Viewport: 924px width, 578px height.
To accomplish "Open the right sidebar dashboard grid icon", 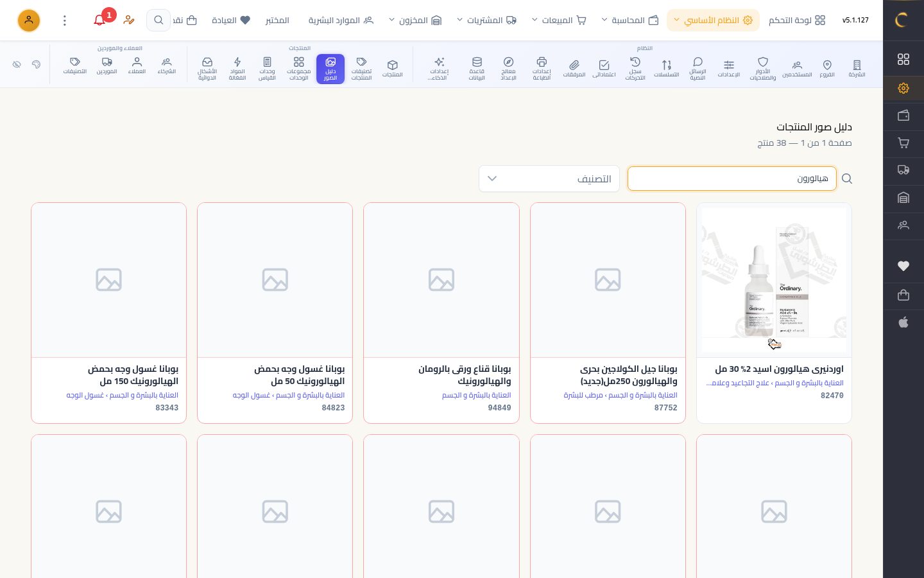I will pyautogui.click(x=903, y=59).
